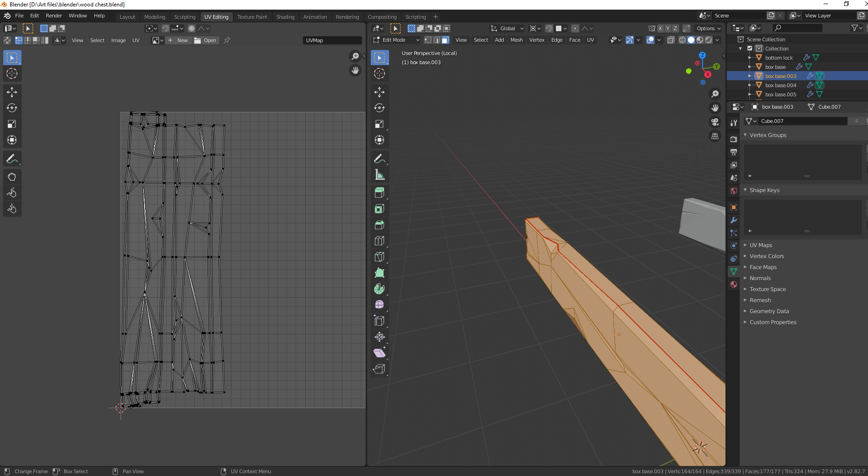Enable face select mode
Screen dimensions: 868x476
(445, 40)
